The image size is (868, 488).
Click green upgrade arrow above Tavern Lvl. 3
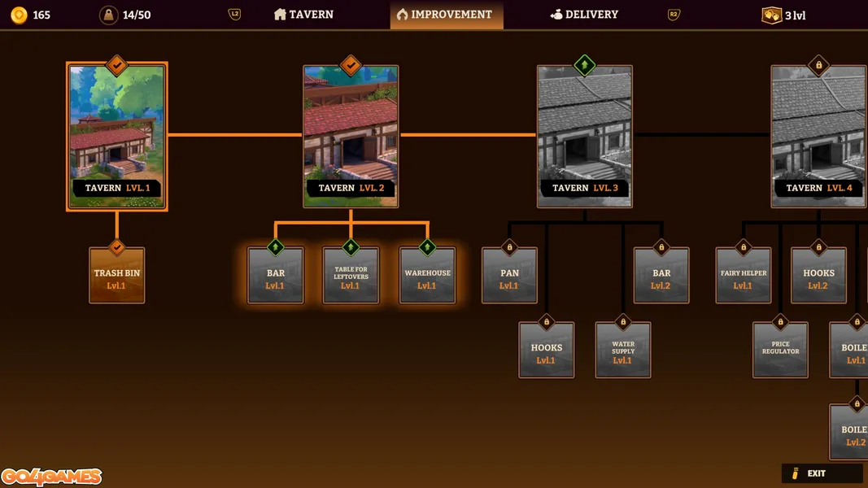[584, 65]
